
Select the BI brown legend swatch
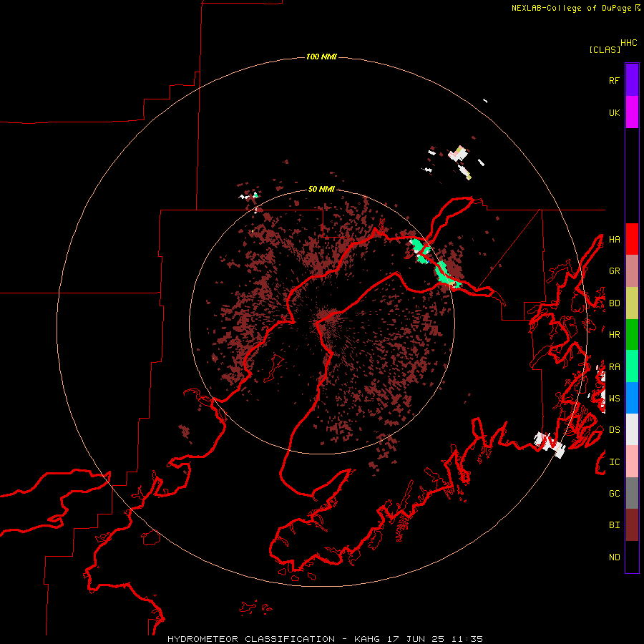point(632,525)
